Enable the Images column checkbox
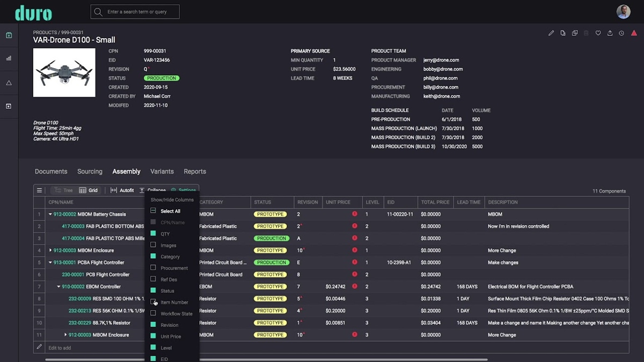The image size is (644, 362). click(x=153, y=245)
